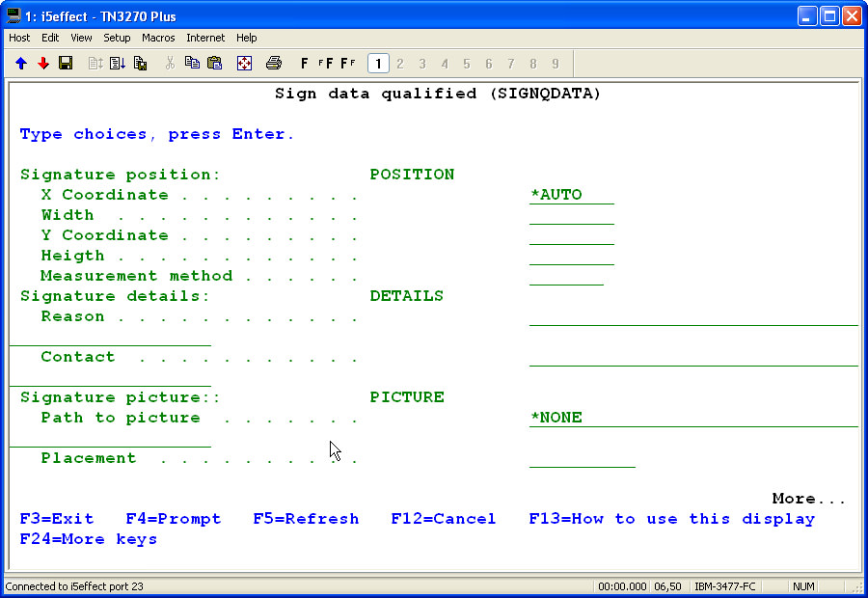Open the Internet menu

click(205, 38)
